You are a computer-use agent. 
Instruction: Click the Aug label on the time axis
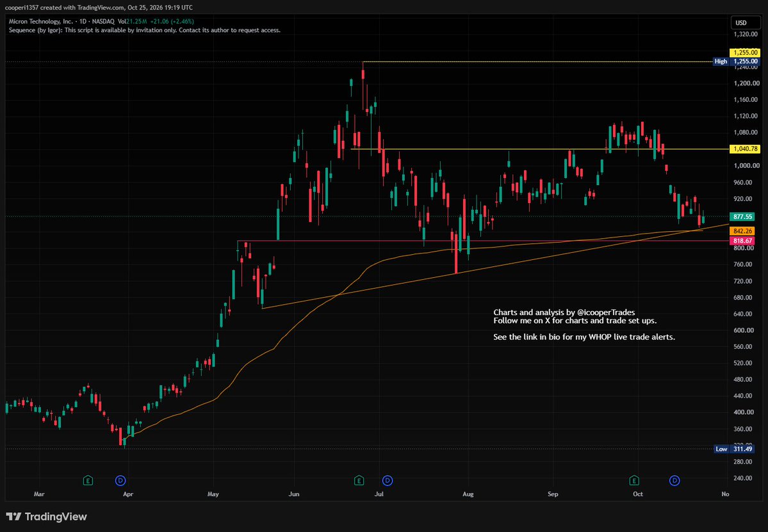click(x=468, y=494)
